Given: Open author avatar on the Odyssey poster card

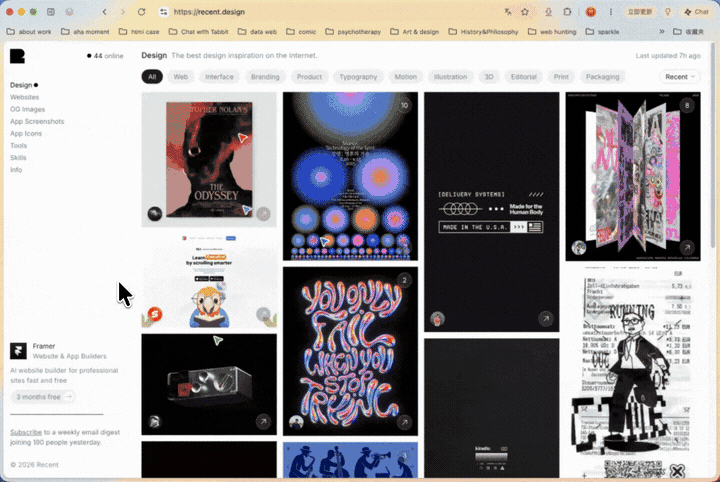Looking at the screenshot, I should [x=155, y=213].
